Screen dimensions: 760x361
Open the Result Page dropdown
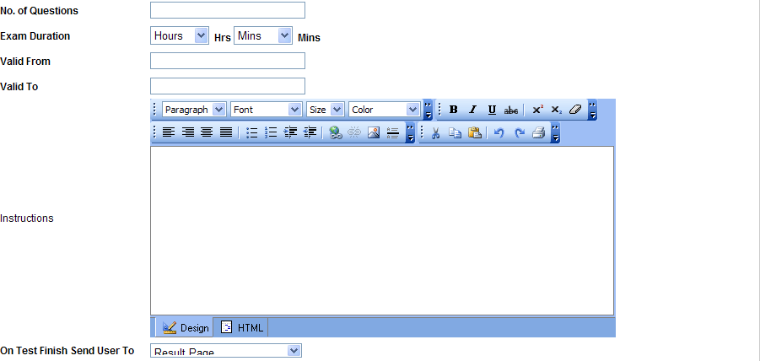click(x=226, y=351)
